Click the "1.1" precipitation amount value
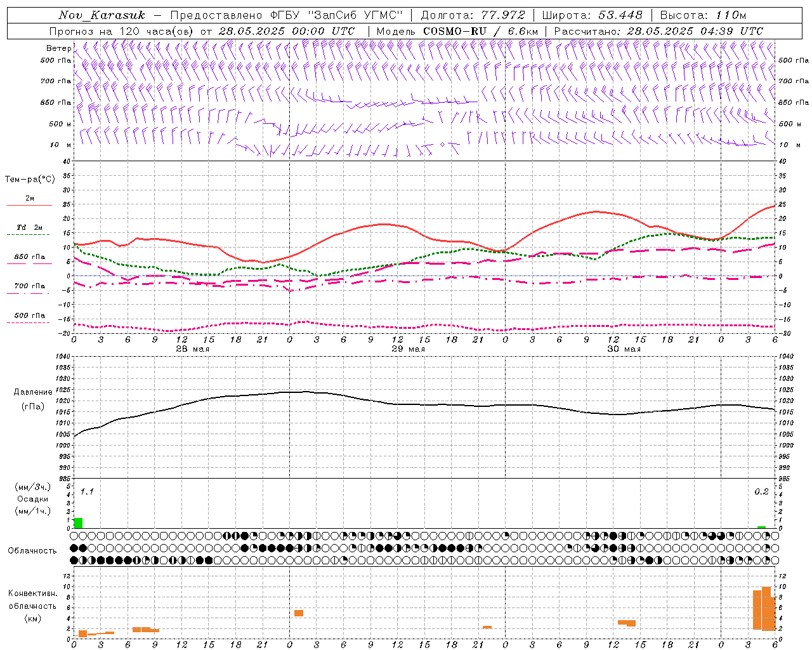This screenshot has width=812, height=650. pyautogui.click(x=87, y=491)
